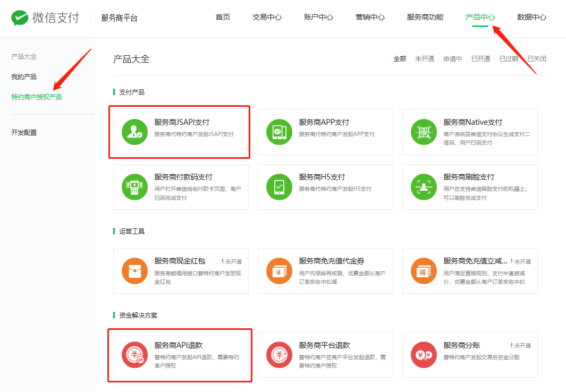Switch to 营销中心 tab
The image size is (566, 392).
coord(370,17)
